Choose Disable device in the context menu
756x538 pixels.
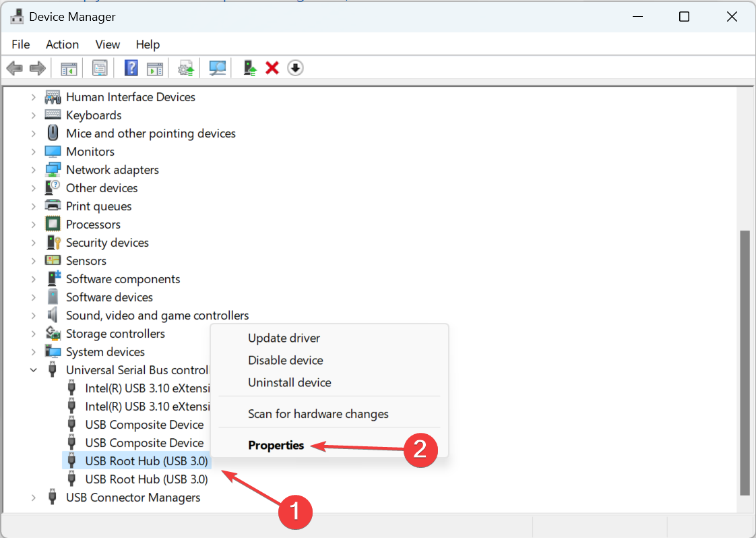(285, 360)
